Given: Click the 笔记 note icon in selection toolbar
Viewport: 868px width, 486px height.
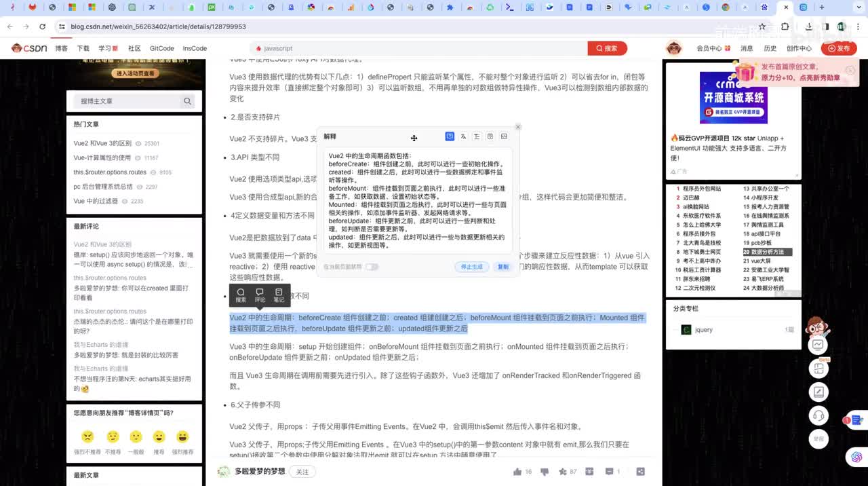Looking at the screenshot, I should pyautogui.click(x=279, y=295).
